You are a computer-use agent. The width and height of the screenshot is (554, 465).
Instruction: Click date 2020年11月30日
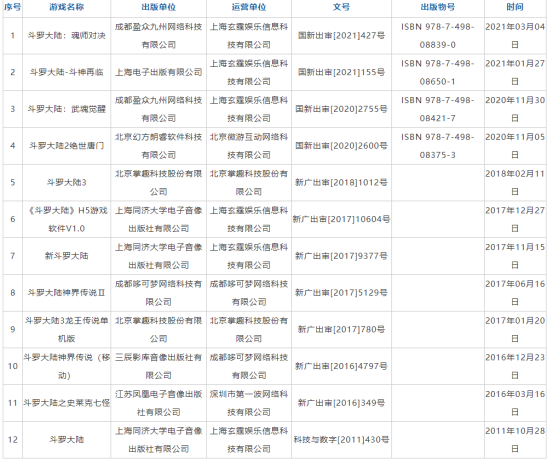pyautogui.click(x=515, y=109)
